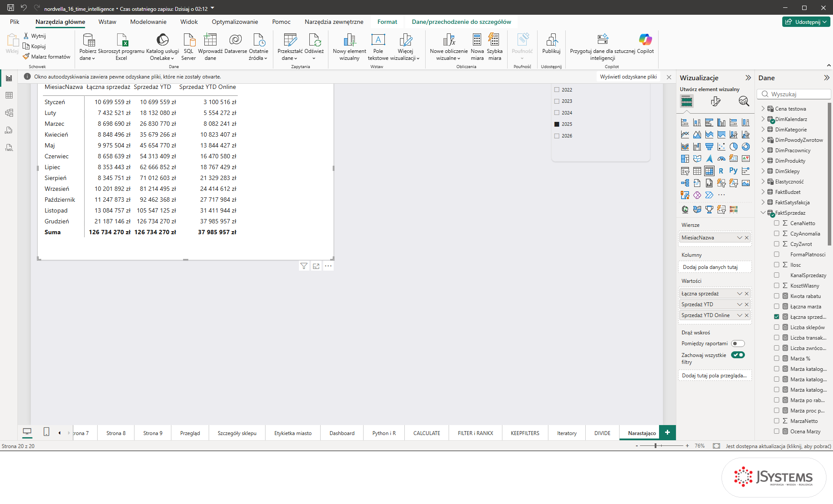Switch to the KEEPFILTERS page tab
Screen dimensions: 833x504
(525, 433)
